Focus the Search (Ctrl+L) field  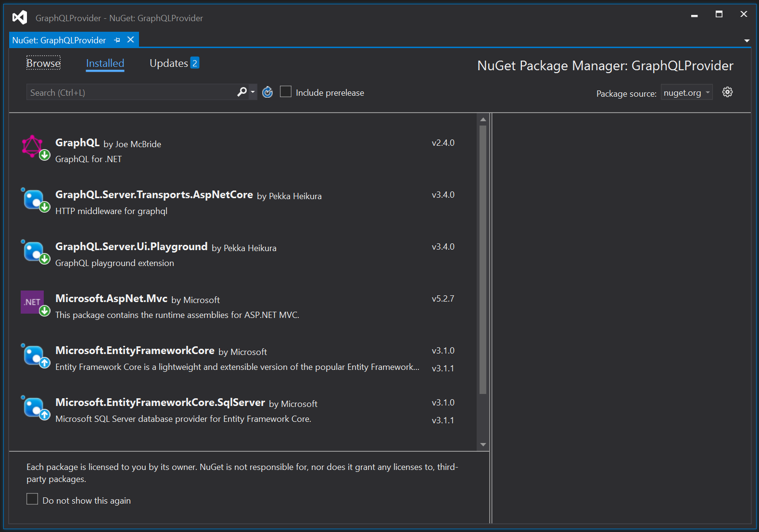click(x=131, y=92)
